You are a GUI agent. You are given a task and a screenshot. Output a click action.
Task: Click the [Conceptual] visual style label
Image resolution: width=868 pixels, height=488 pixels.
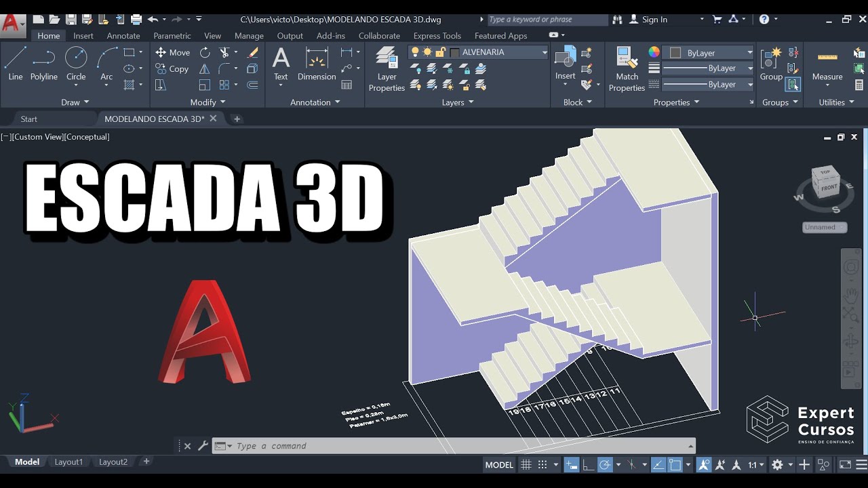(x=87, y=137)
